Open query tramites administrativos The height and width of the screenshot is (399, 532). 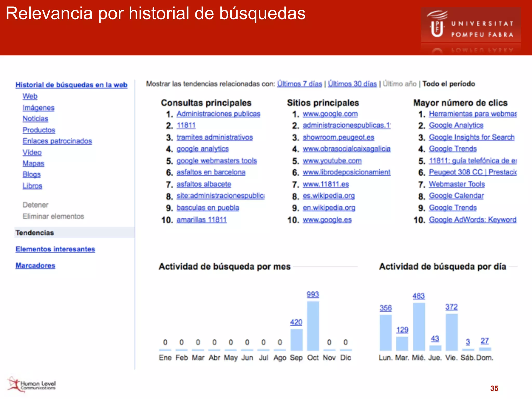215,137
